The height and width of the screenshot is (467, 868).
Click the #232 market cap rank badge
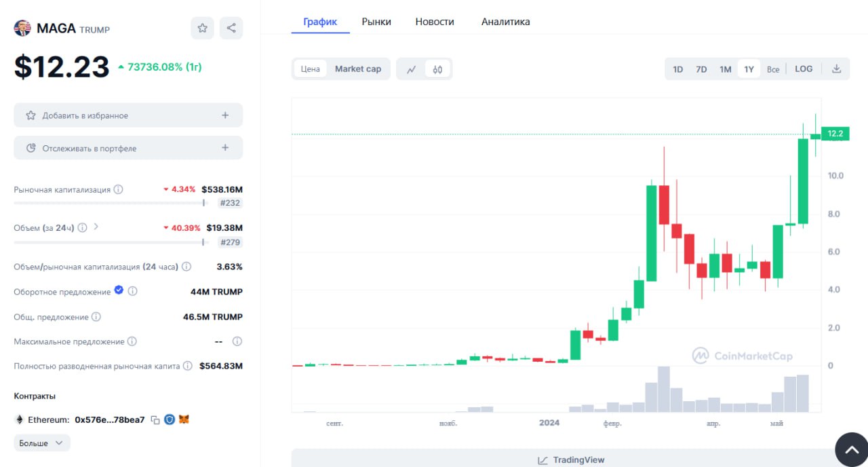point(230,203)
